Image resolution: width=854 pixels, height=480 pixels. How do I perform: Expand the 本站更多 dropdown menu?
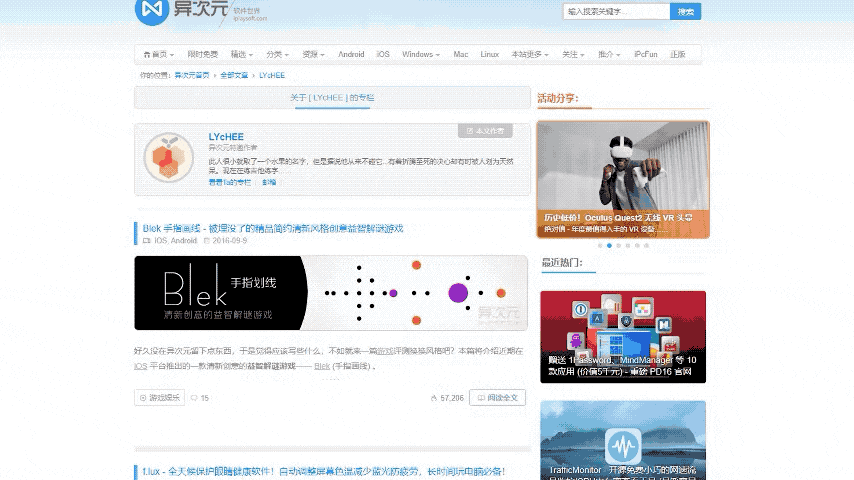(x=529, y=54)
